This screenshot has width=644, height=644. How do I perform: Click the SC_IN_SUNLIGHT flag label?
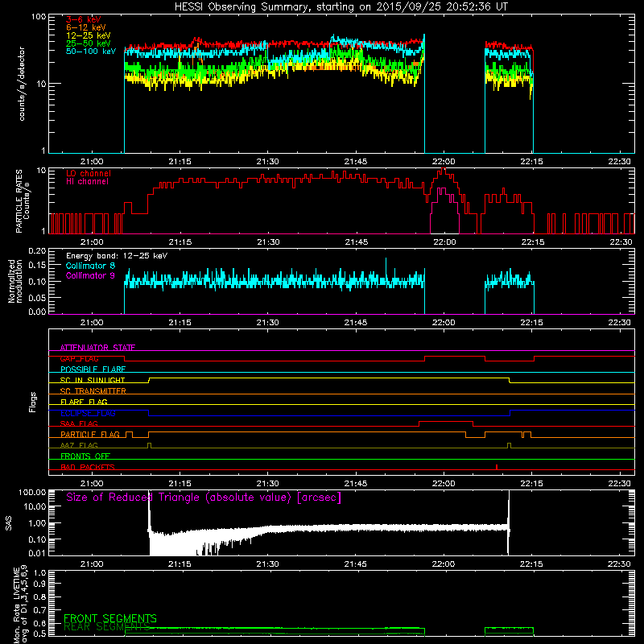[93, 380]
